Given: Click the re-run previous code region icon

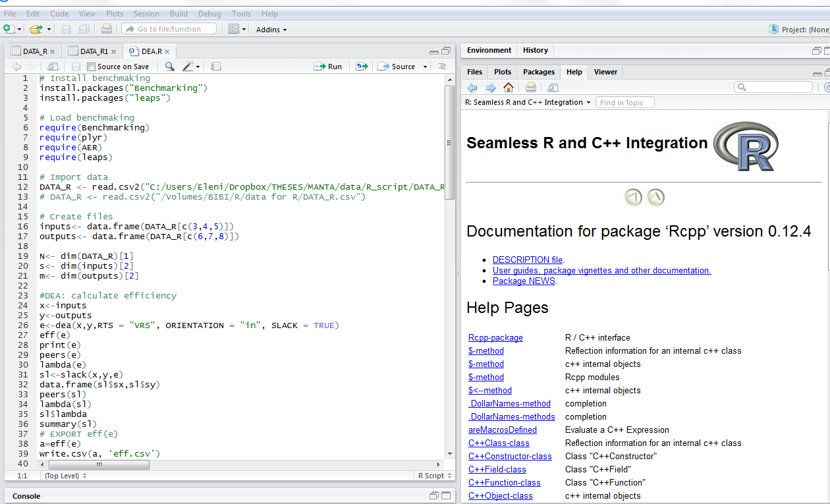Looking at the screenshot, I should (362, 67).
